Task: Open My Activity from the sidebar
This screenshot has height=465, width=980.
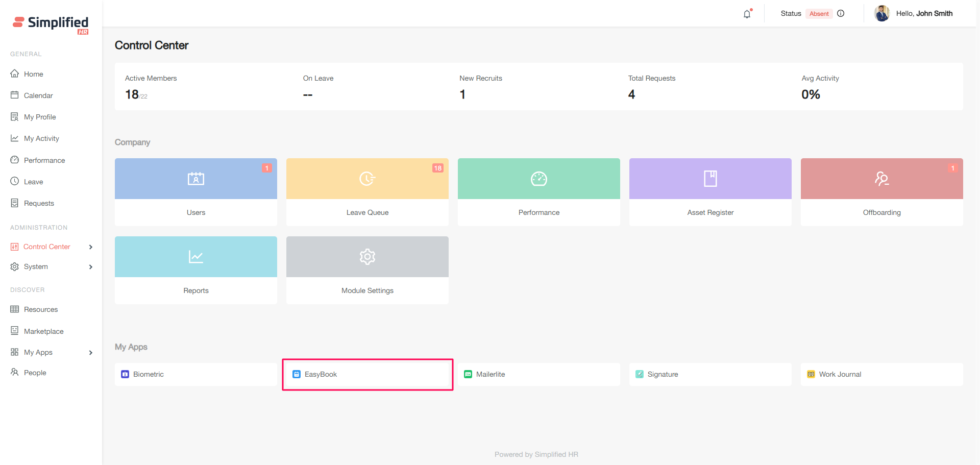Action: pyautogui.click(x=41, y=138)
